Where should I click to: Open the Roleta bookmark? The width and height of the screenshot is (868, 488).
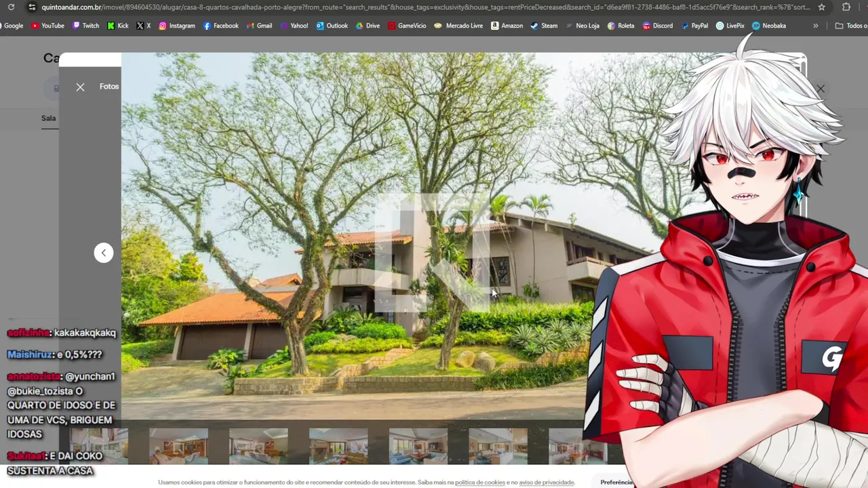[x=620, y=26]
